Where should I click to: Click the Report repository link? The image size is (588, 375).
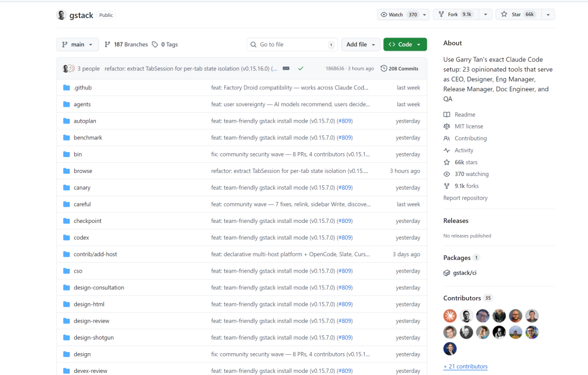[x=465, y=198]
